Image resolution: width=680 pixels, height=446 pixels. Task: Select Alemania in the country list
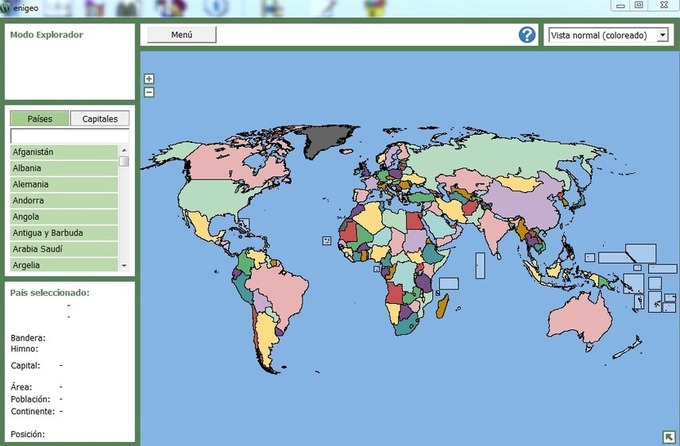click(64, 184)
